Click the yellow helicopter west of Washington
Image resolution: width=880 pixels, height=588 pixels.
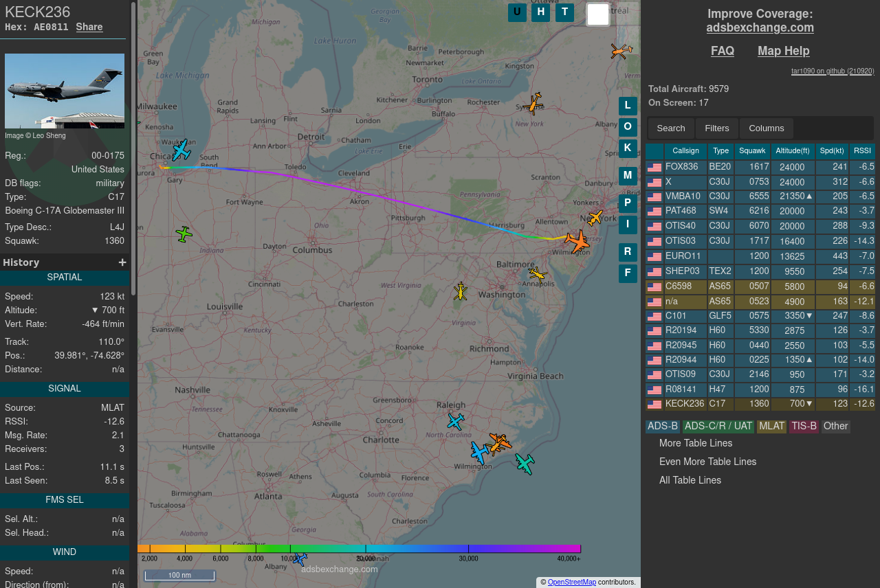(461, 291)
